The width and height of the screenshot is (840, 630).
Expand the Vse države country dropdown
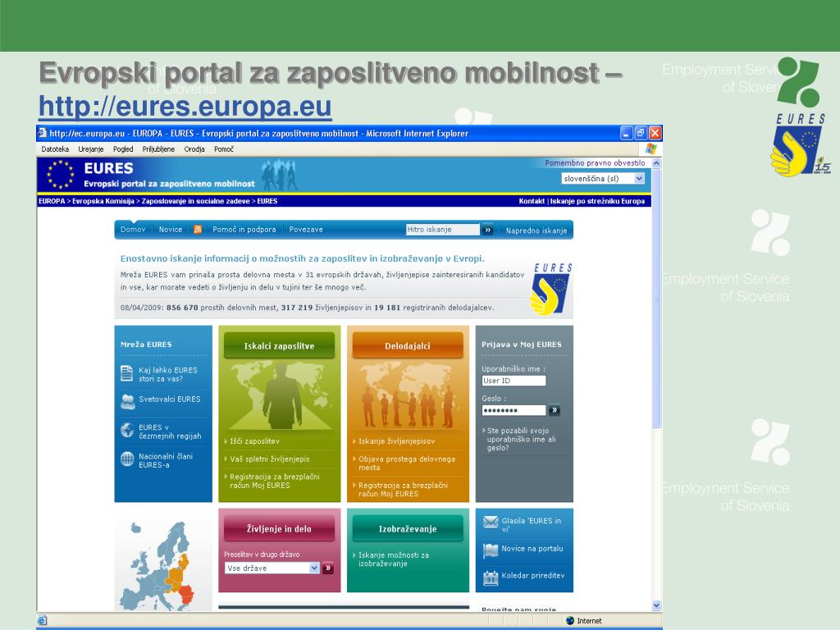coord(272,568)
